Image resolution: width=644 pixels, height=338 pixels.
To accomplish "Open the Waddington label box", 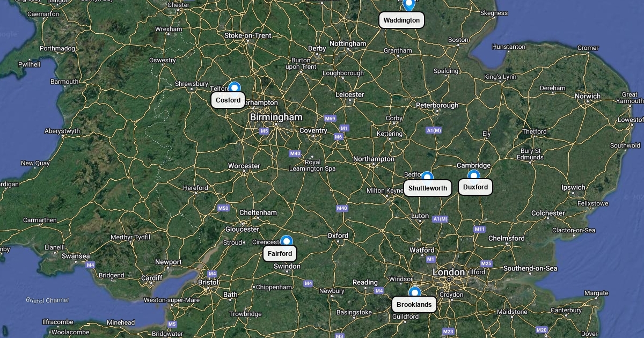I will [x=402, y=20].
